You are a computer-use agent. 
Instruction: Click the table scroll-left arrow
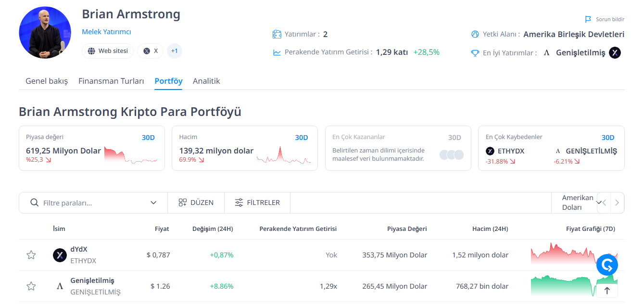tap(604, 203)
